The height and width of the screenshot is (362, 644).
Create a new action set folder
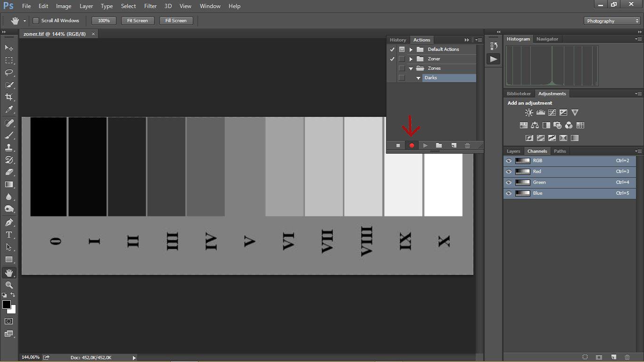pyautogui.click(x=439, y=146)
